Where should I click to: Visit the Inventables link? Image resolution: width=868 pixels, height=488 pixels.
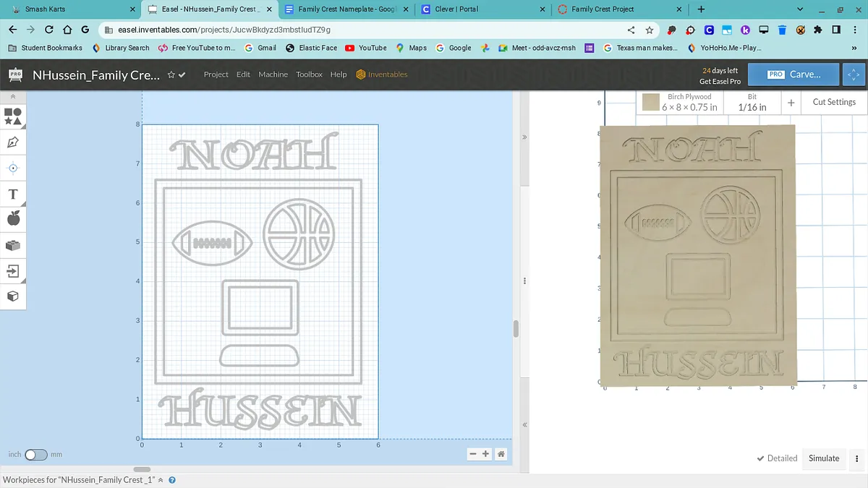click(382, 74)
